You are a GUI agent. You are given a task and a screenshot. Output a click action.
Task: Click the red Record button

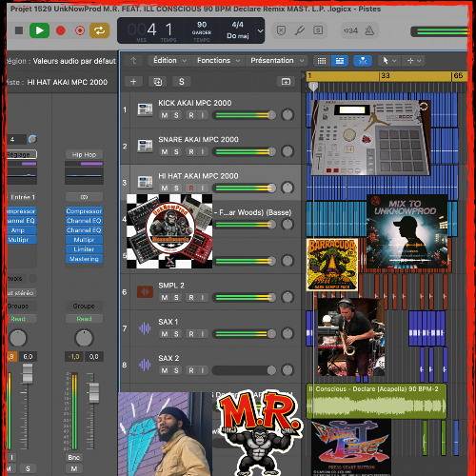[60, 30]
